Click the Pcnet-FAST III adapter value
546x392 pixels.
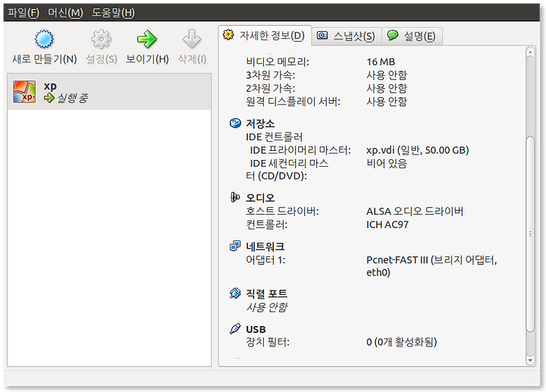[x=431, y=266]
